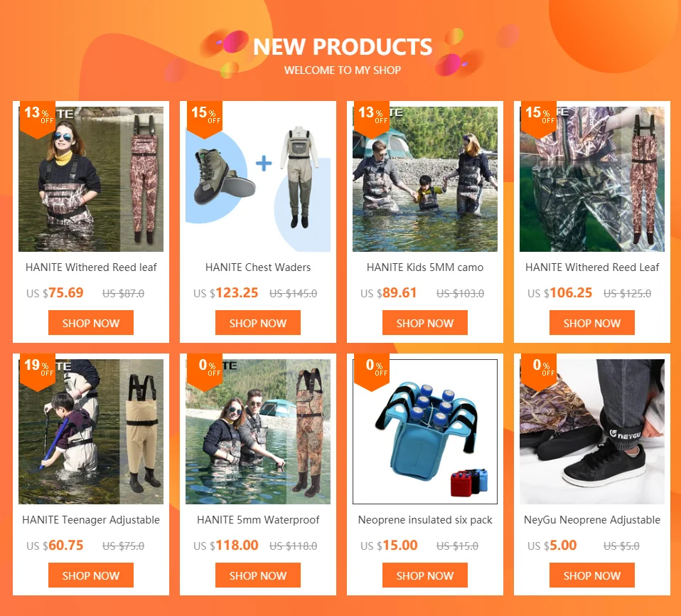The height and width of the screenshot is (616, 681).
Task: Click the 0% OFF badge on six pack
Action: [372, 372]
